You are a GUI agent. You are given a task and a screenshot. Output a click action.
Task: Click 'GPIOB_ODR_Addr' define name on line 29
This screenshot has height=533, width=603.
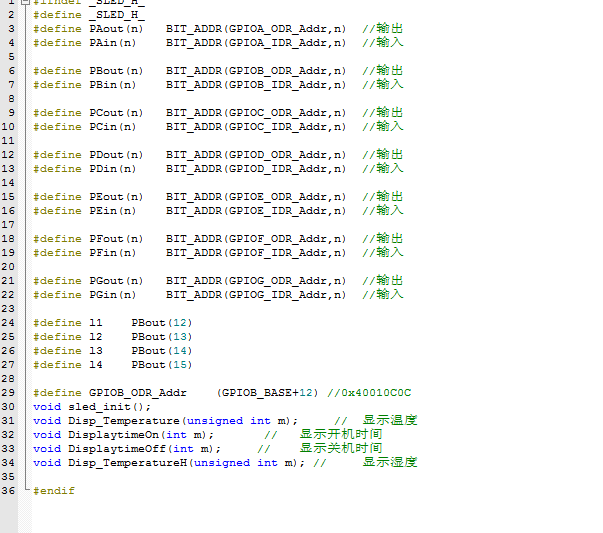tap(138, 393)
